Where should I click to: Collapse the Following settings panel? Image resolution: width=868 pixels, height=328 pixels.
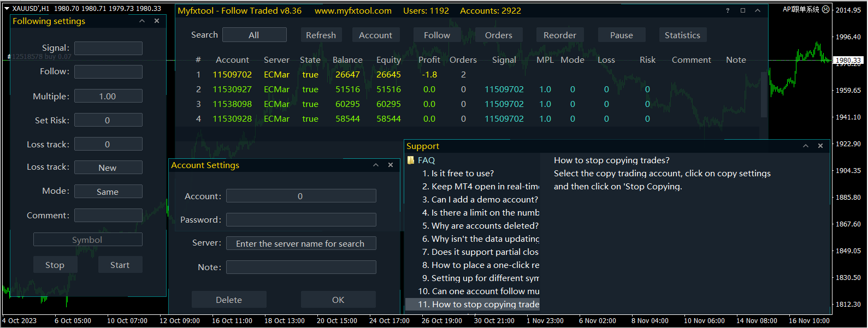pyautogui.click(x=142, y=21)
